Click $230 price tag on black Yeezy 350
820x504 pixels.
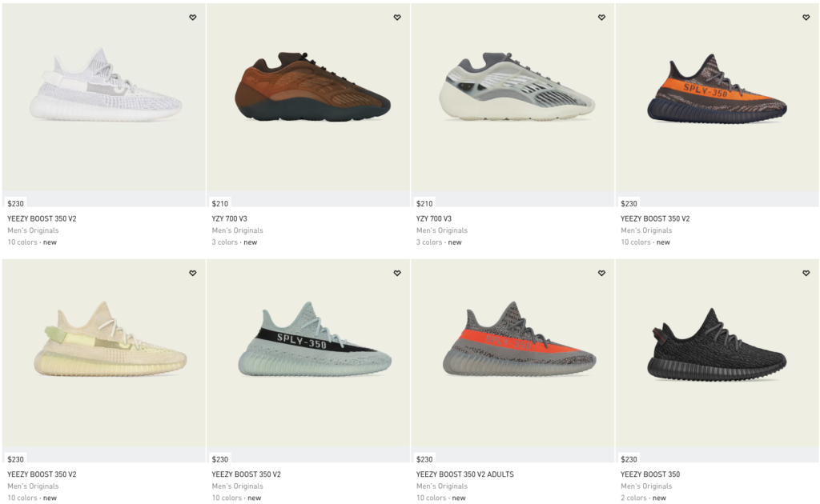pyautogui.click(x=629, y=459)
